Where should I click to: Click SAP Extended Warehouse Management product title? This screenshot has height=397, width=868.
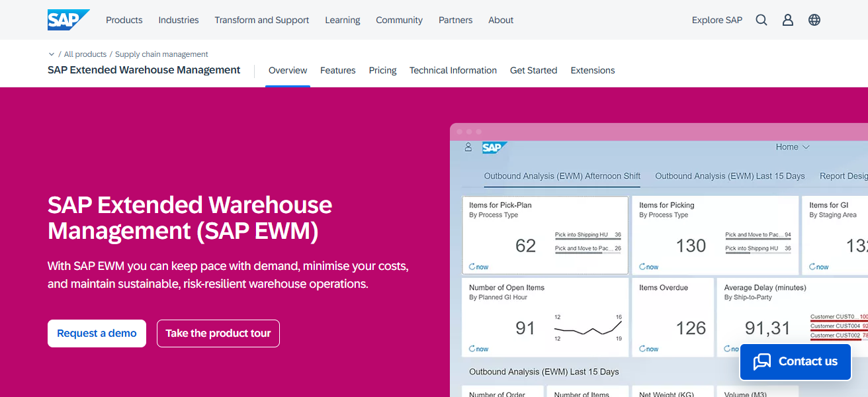144,70
